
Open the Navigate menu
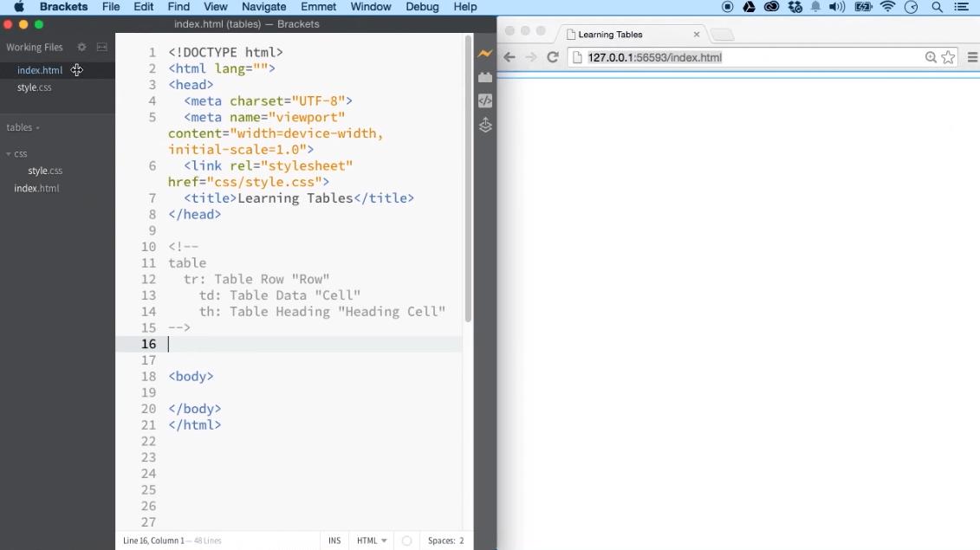click(x=263, y=7)
